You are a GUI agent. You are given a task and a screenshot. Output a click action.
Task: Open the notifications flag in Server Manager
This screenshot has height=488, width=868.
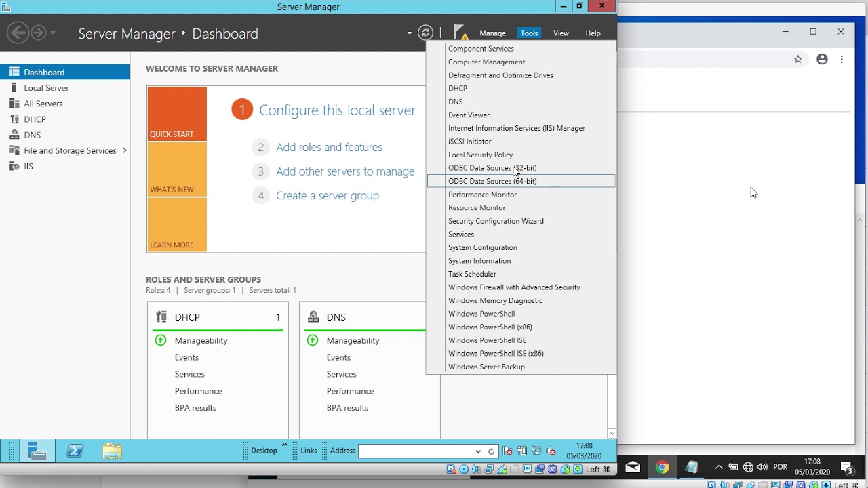click(460, 32)
